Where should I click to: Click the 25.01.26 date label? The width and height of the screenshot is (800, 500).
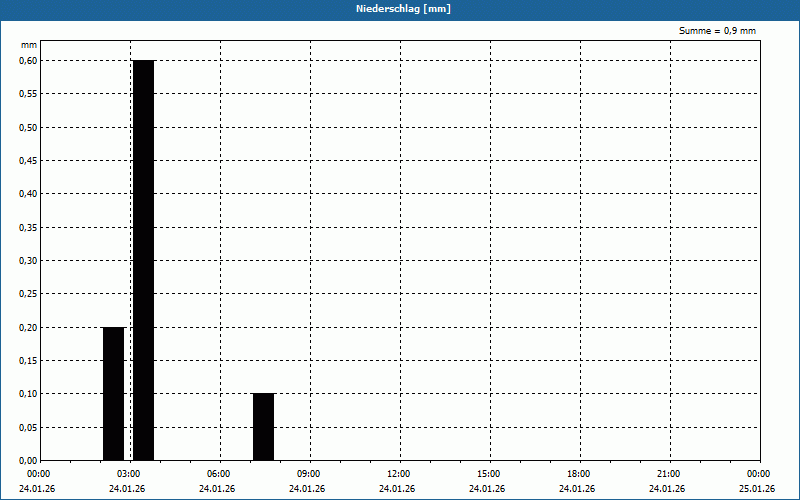[757, 489]
